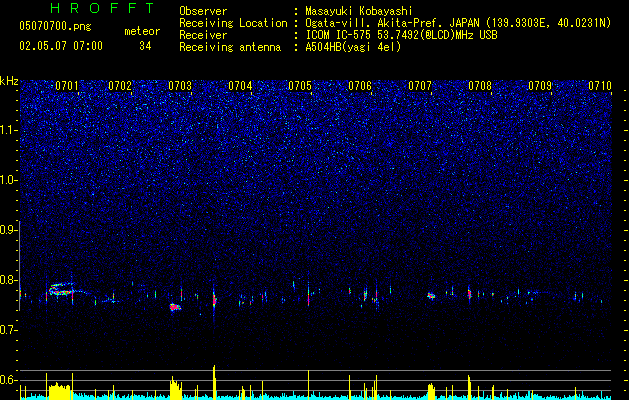
Task: Click the long meteor echo under the 0701 marker
Action: point(61,290)
